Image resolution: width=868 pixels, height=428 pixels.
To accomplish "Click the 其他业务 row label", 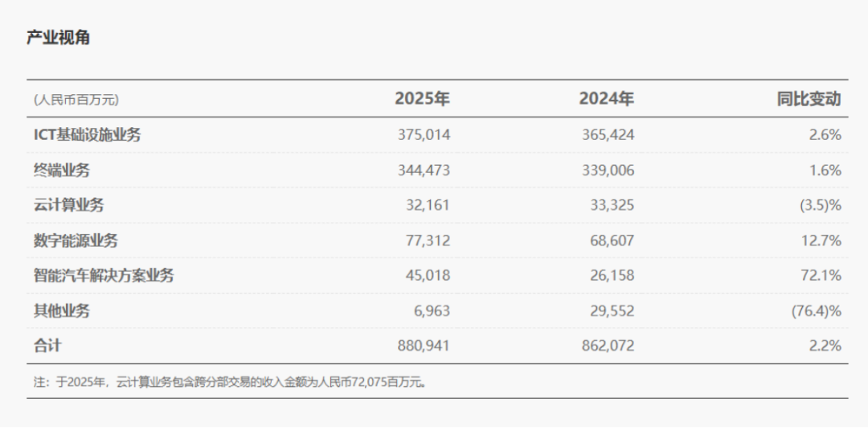I will 61,311.
